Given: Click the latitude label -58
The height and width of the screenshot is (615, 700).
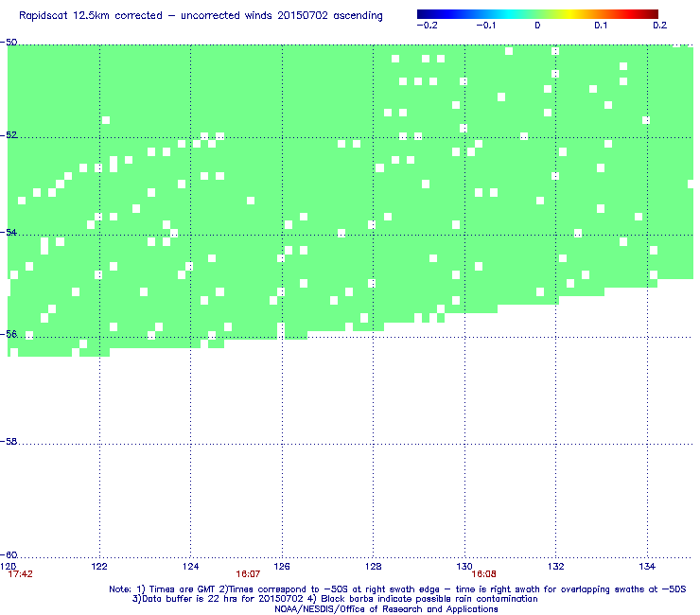Looking at the screenshot, I should [9, 441].
